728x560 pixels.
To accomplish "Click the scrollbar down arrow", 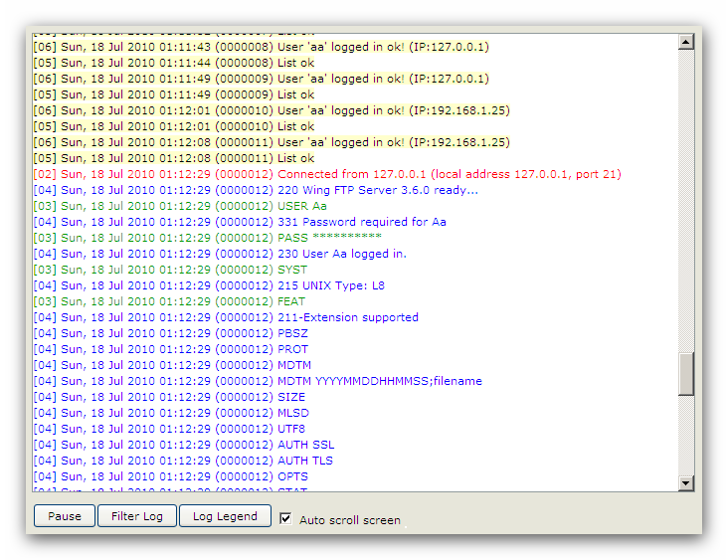I will pyautogui.click(x=686, y=483).
